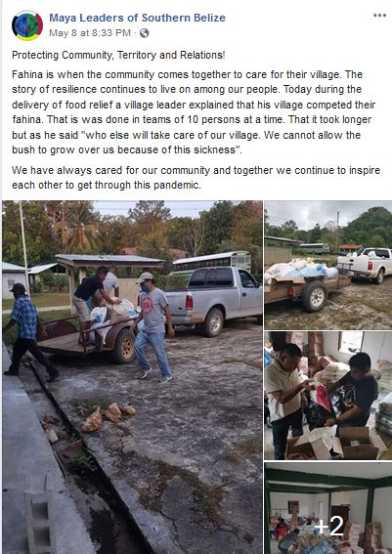The height and width of the screenshot is (554, 392).
Task: Click the 'Protecting Community, Territory and Relations!' line
Action: coord(118,55)
